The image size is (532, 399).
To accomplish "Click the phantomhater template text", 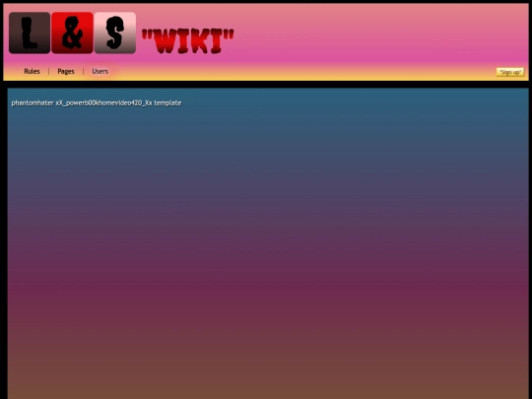I will point(97,103).
